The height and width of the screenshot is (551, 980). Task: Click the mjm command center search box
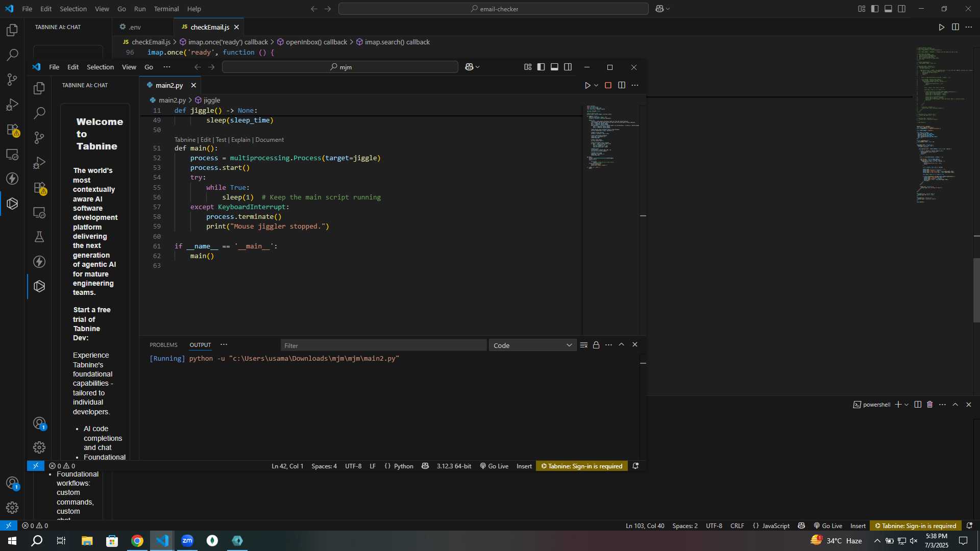point(340,67)
